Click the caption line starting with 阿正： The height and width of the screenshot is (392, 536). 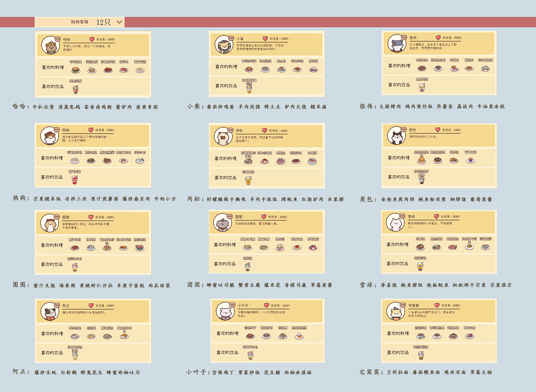[x=76, y=372]
